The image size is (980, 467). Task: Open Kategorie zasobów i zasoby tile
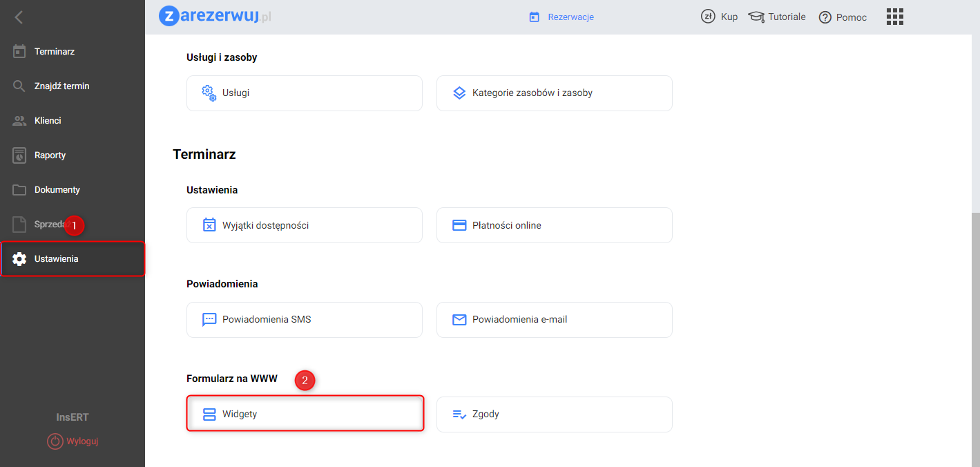coord(554,93)
